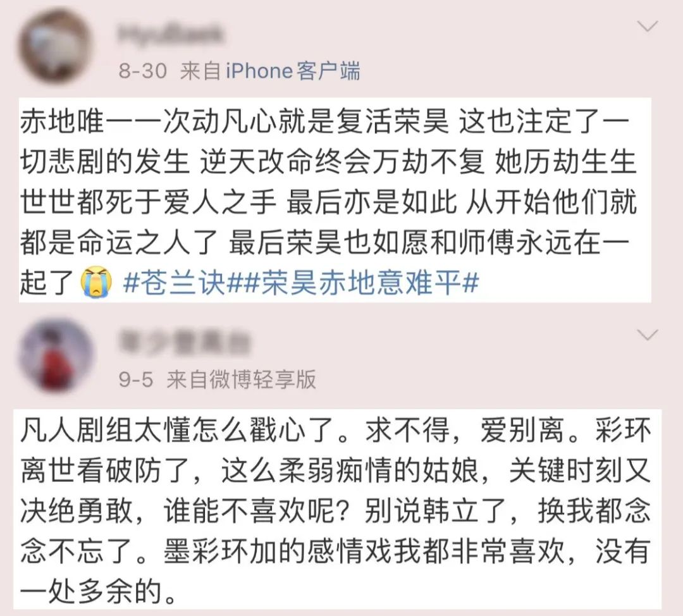This screenshot has height=616, width=683.
Task: Open the blurred username above the 9-5 timestamp
Action: [184, 343]
